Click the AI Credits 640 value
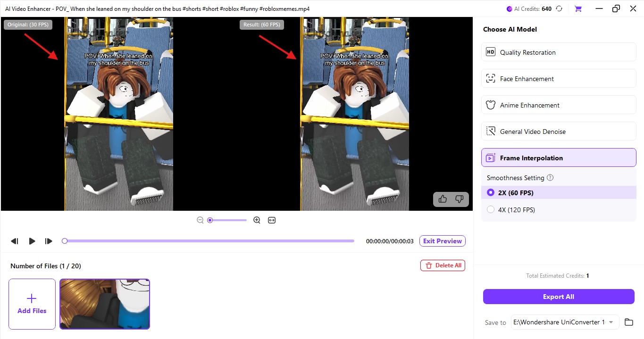Screen dimensions: 644x339 [546, 8]
